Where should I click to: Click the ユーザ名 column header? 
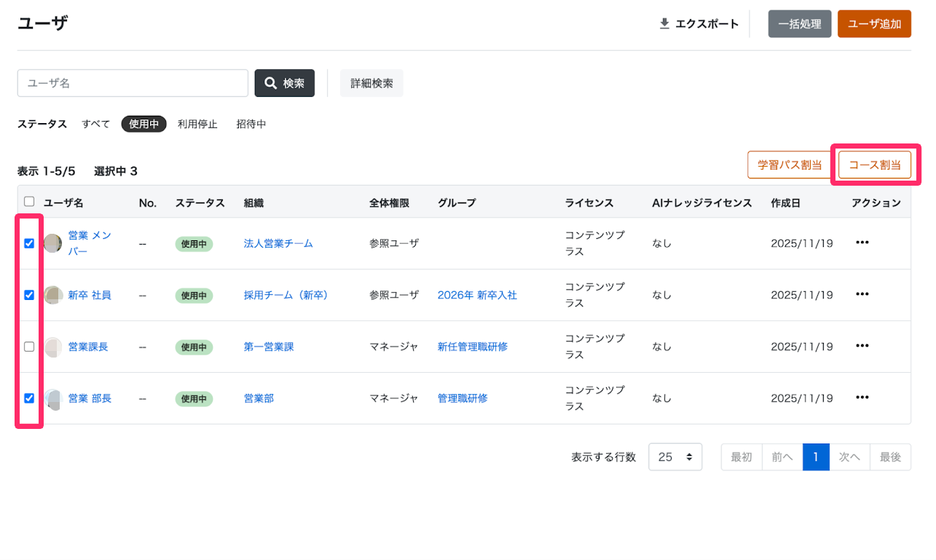[63, 202]
